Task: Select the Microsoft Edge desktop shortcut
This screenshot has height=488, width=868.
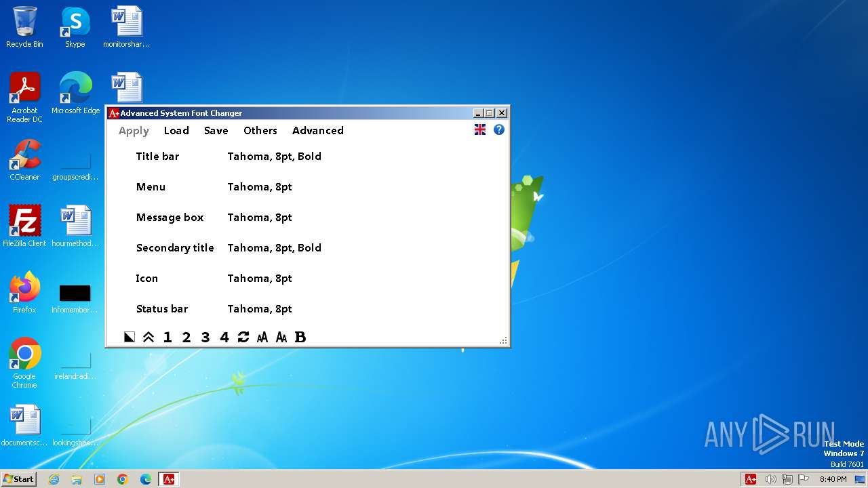Action: click(x=75, y=94)
